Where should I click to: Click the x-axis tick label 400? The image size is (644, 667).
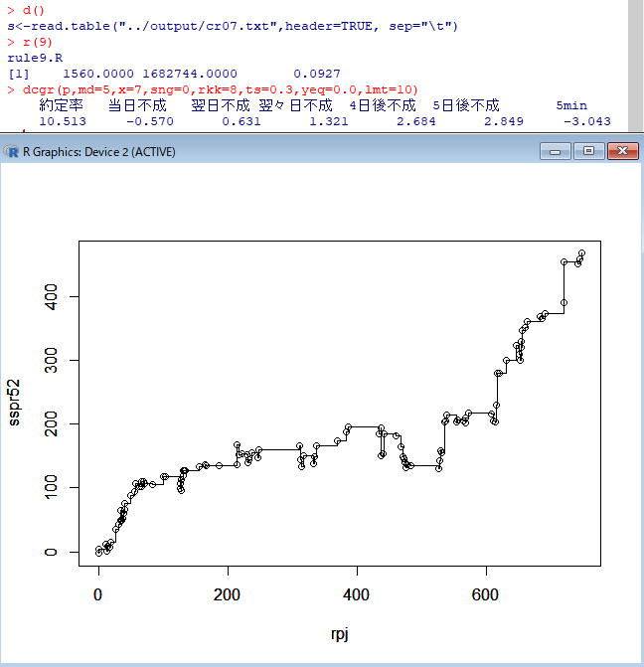(x=356, y=594)
